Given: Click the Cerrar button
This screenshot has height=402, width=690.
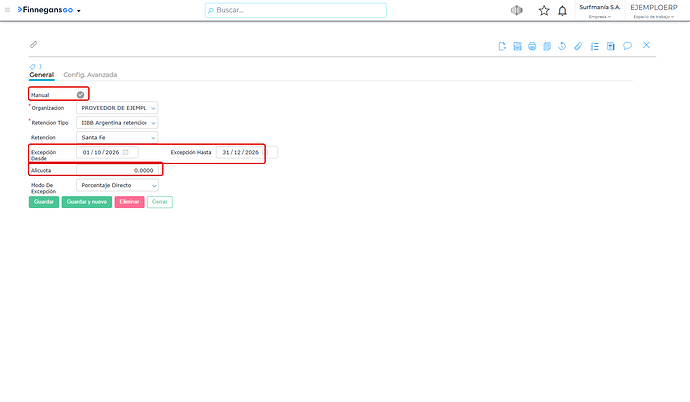Looking at the screenshot, I should [x=160, y=202].
